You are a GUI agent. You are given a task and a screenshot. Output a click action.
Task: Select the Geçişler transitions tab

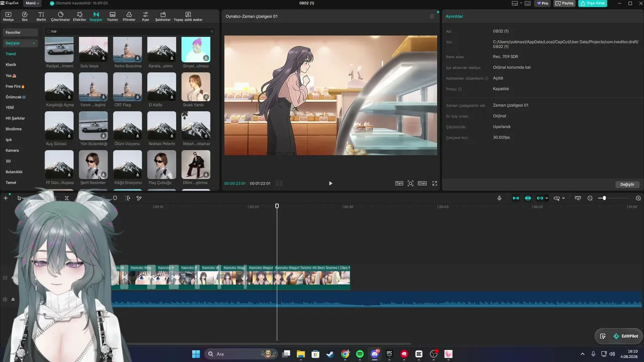coord(96,17)
